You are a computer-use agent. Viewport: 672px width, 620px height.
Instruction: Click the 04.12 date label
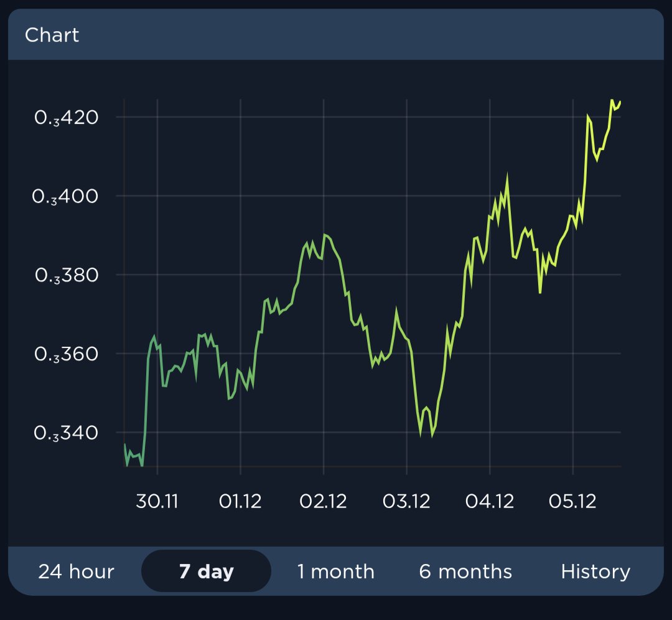point(490,501)
